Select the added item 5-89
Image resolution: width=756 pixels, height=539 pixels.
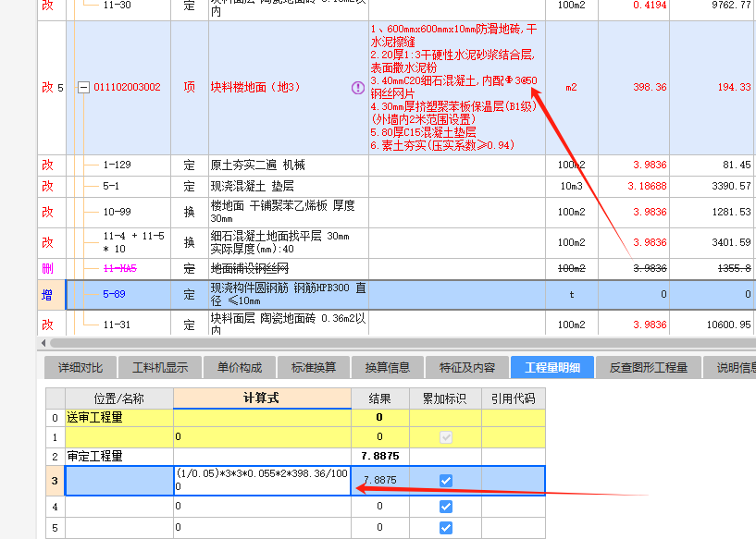pyautogui.click(x=114, y=294)
